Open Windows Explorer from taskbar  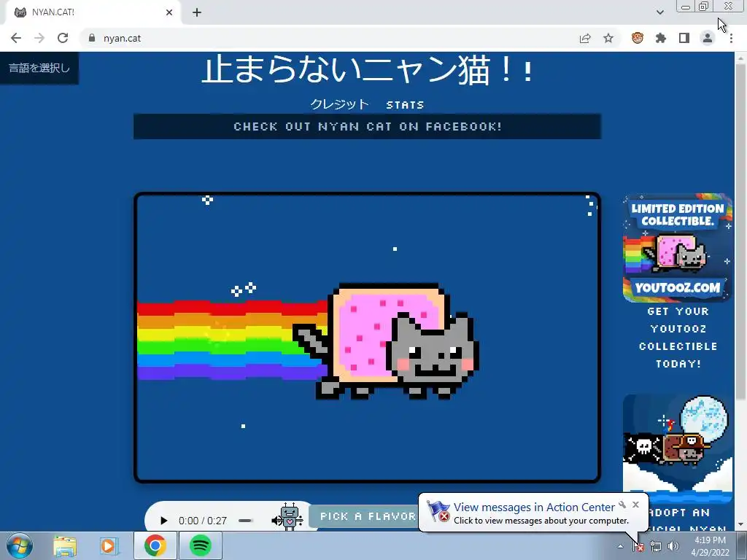65,545
